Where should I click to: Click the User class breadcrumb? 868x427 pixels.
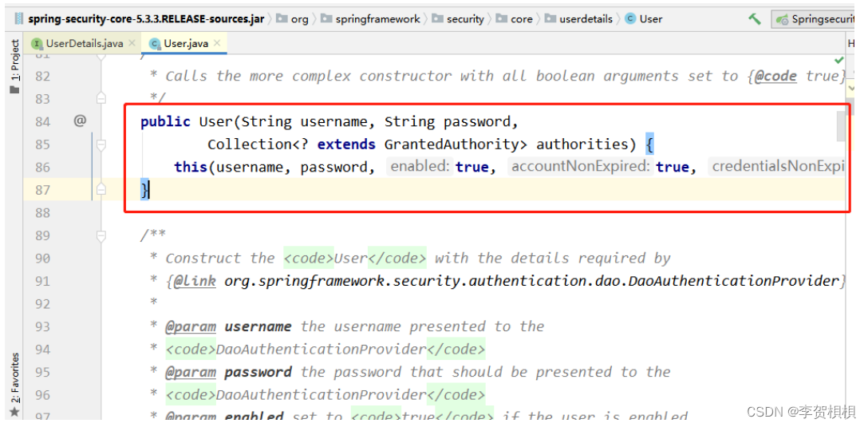pyautogui.click(x=644, y=19)
